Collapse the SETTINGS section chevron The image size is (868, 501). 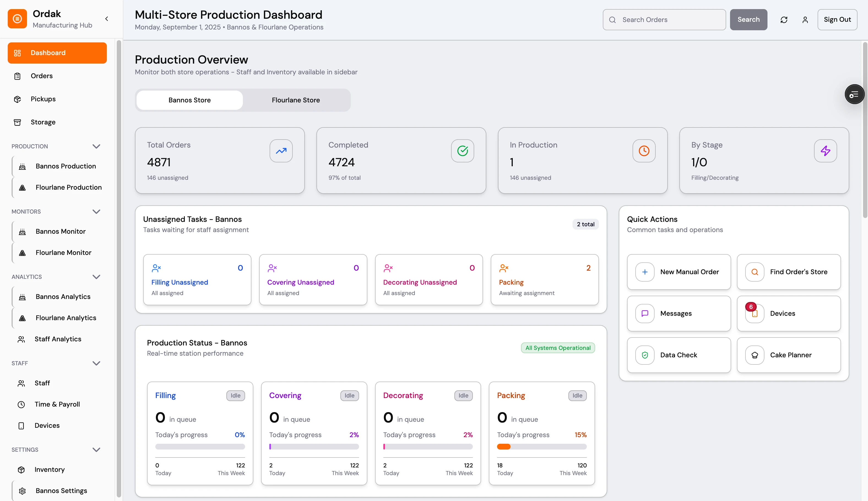pos(96,450)
